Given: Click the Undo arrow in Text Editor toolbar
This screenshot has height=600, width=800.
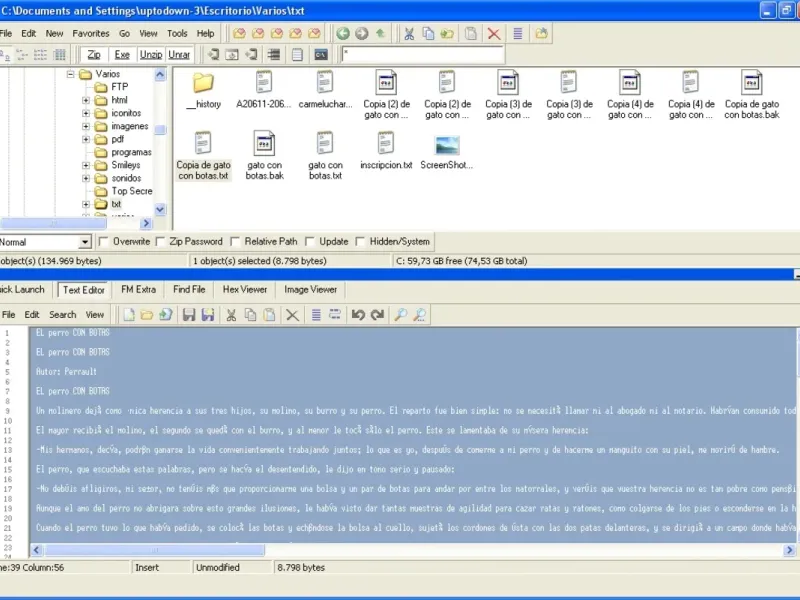Looking at the screenshot, I should [358, 314].
